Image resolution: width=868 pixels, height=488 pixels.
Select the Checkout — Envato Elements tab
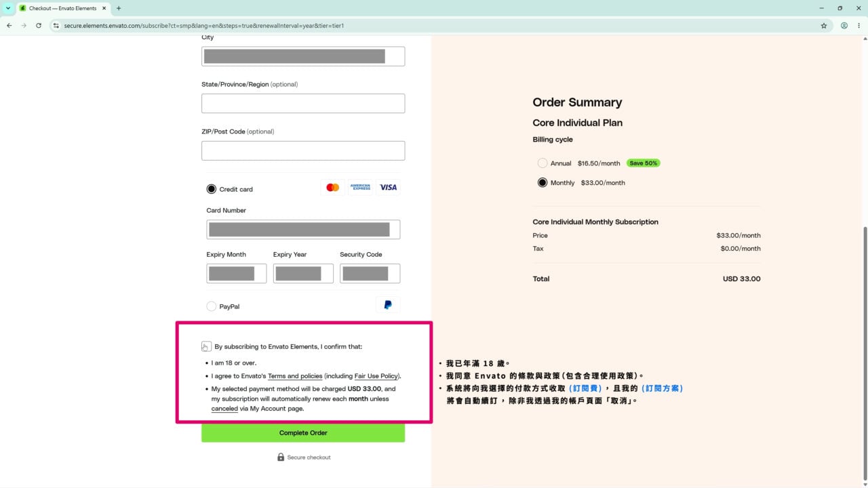coord(63,8)
